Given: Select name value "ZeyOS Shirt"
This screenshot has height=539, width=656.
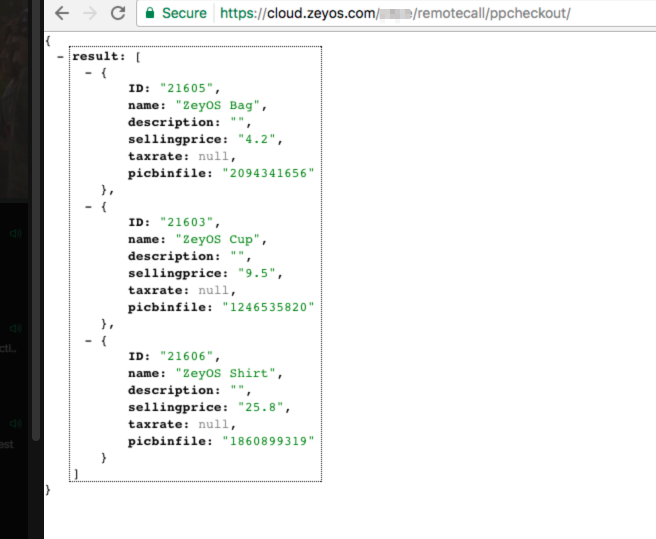Looking at the screenshot, I should 226,373.
